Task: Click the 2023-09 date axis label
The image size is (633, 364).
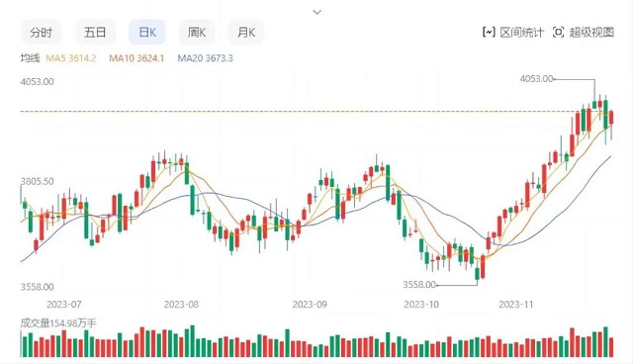Action: coord(310,305)
